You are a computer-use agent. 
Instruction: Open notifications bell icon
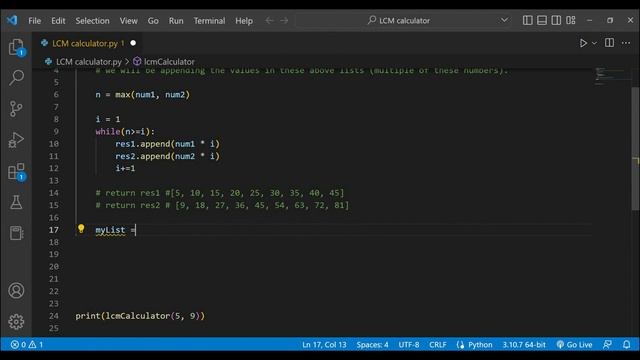click(x=627, y=344)
